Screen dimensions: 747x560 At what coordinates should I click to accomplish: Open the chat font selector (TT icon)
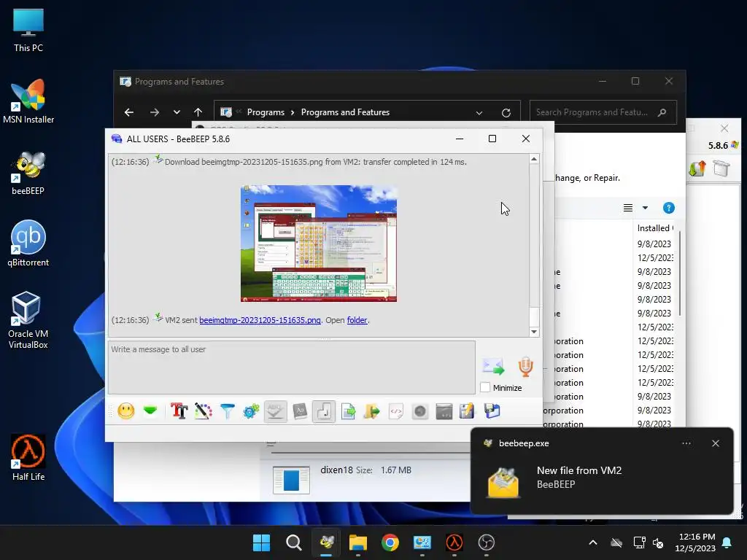[x=179, y=411]
